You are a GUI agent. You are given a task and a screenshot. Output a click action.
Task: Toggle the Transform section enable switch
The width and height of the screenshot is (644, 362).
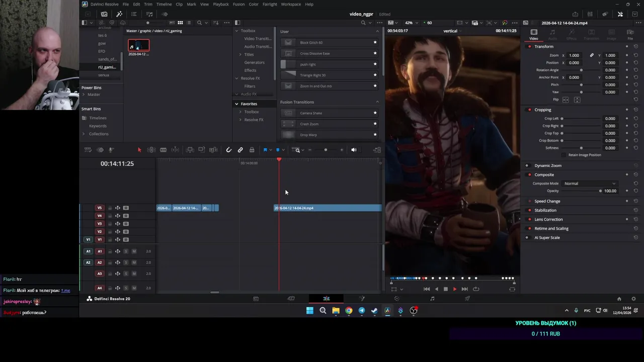529,47
